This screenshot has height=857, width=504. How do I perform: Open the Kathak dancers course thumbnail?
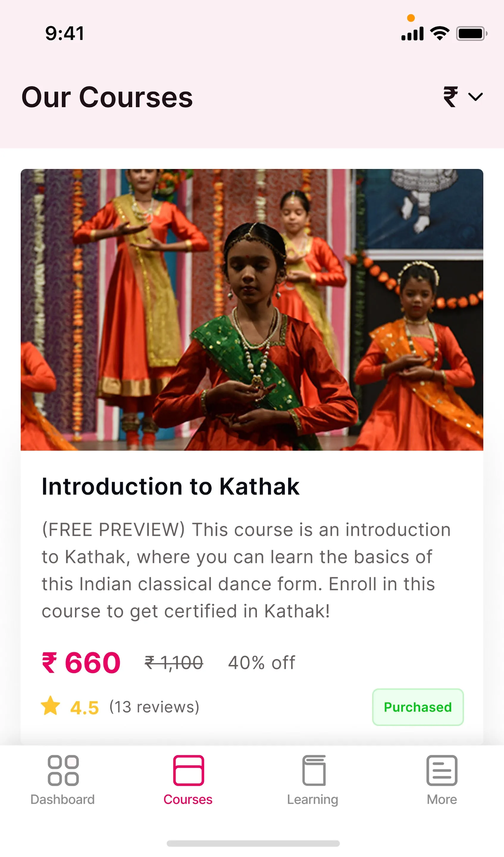252,310
